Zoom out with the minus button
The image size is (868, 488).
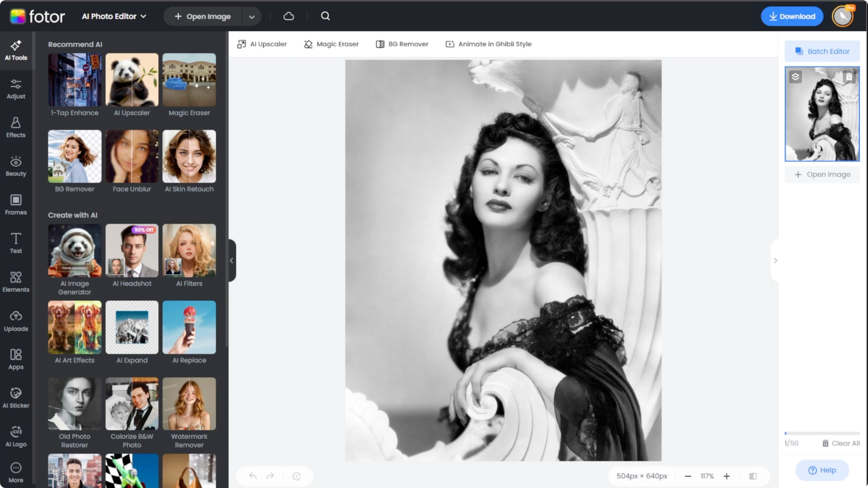tap(688, 476)
